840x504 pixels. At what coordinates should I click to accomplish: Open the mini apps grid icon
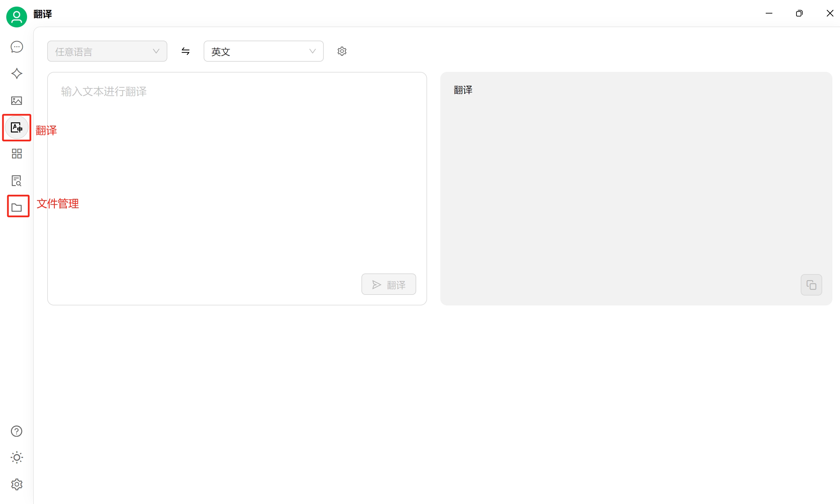17,154
